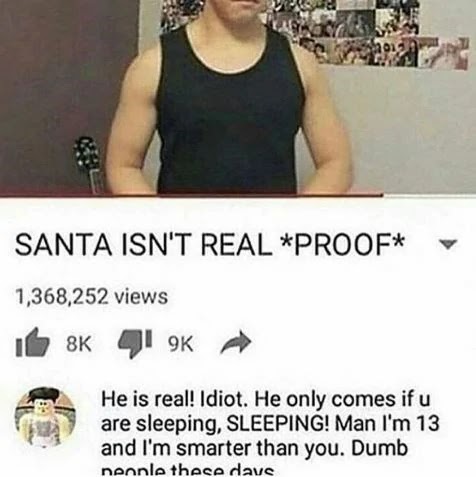Open the commenter's blocky avatar profile picture
The width and height of the screenshot is (476, 477).
click(x=45, y=417)
